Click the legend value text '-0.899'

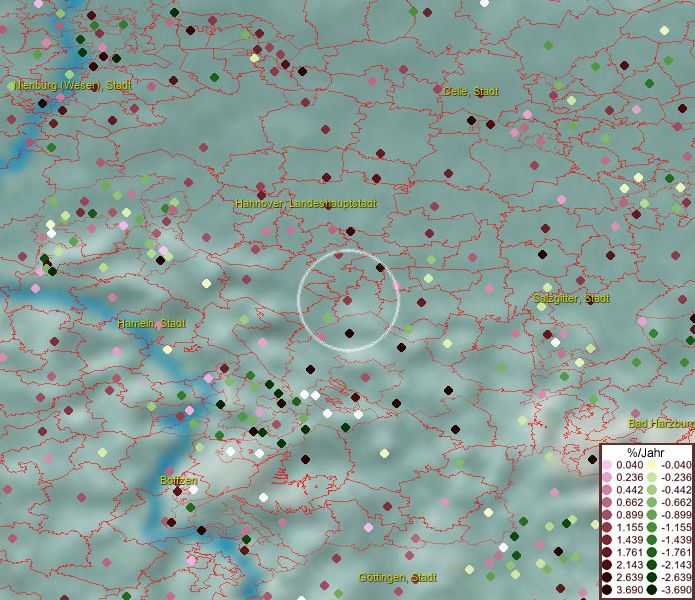(x=676, y=515)
